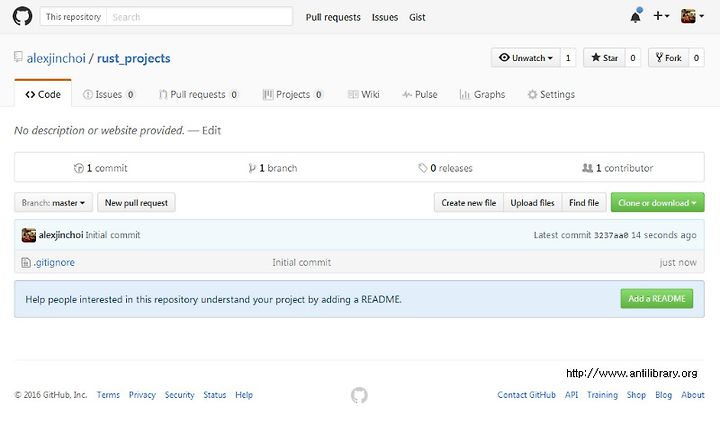View the 1 branch list
Screen dimensions: 720x423
[x=273, y=168]
